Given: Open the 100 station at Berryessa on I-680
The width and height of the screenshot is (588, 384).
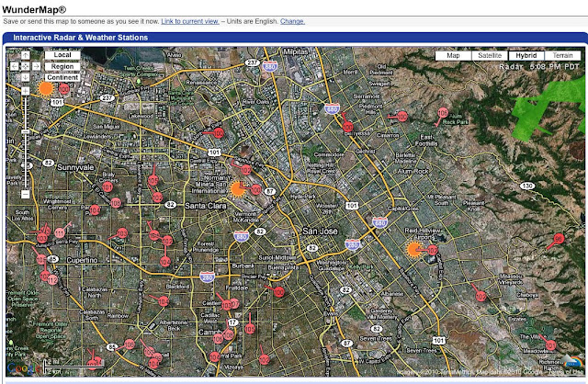Looking at the screenshot, I should click(x=347, y=127).
